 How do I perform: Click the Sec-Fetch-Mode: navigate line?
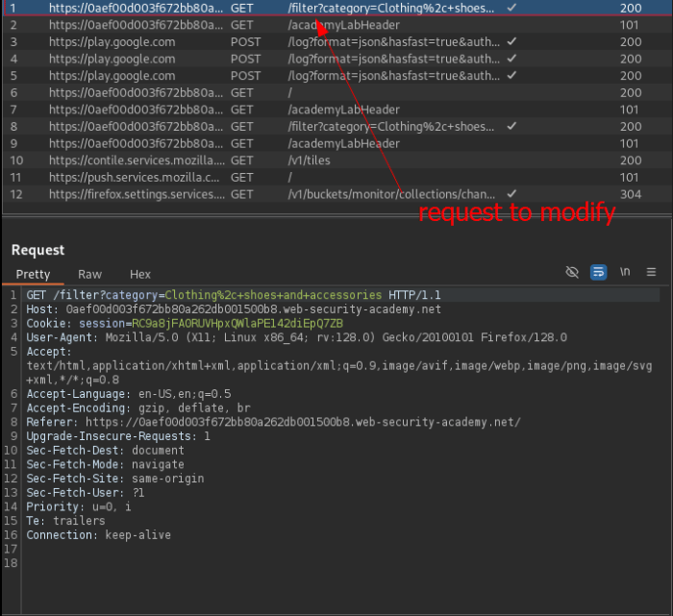point(105,464)
